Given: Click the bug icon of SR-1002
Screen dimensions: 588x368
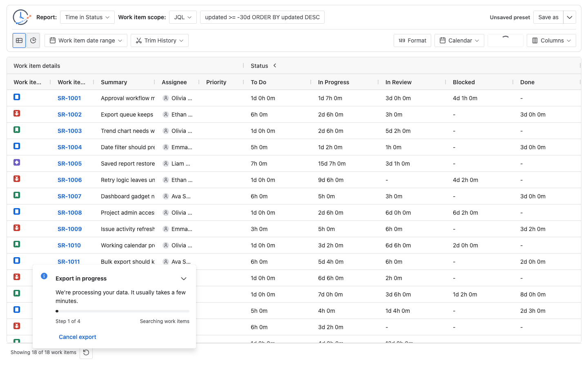Looking at the screenshot, I should (17, 113).
